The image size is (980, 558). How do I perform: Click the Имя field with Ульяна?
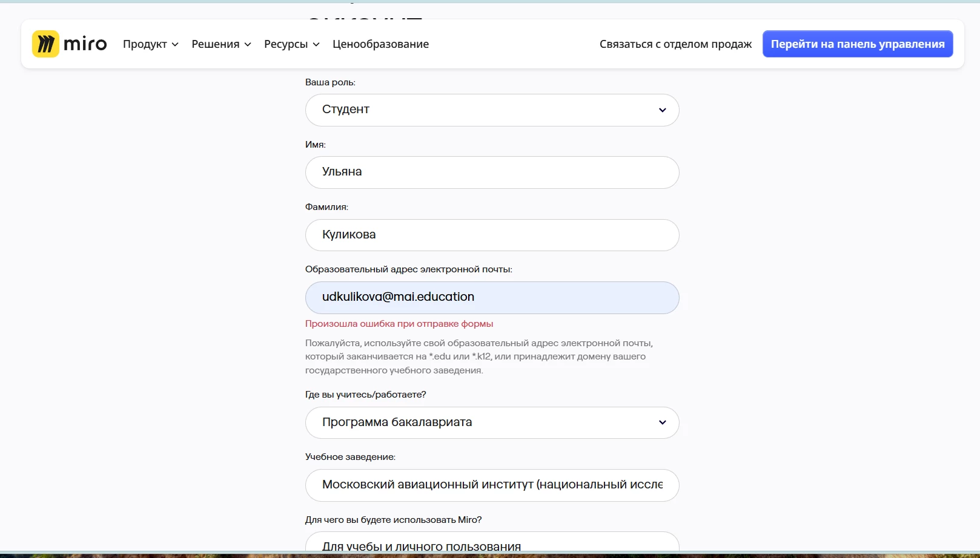click(x=492, y=172)
